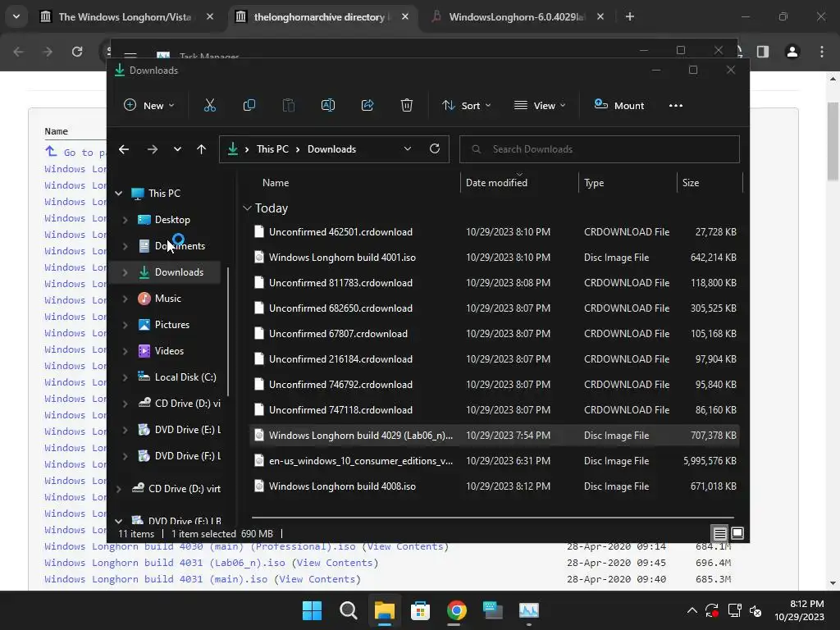
Task: Go up one folder level
Action: pos(202,149)
